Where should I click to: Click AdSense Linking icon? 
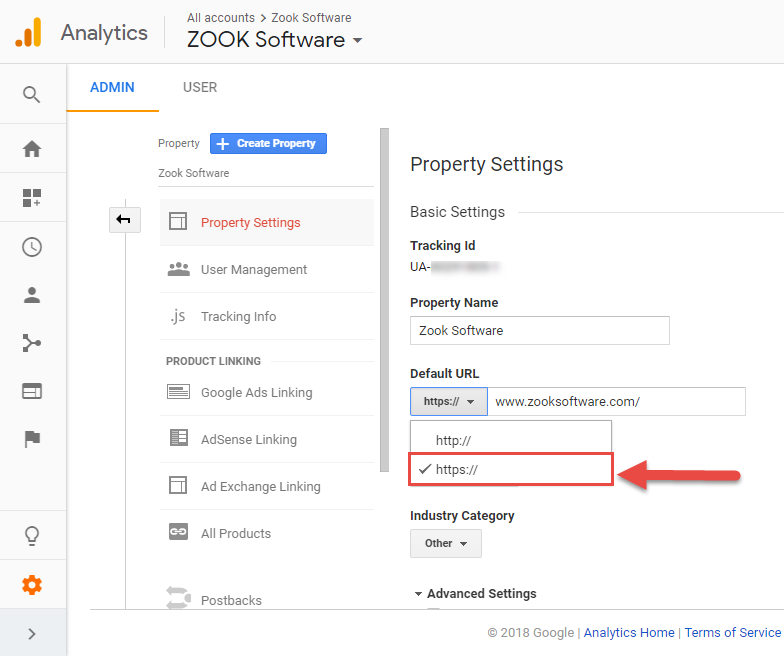pos(178,438)
